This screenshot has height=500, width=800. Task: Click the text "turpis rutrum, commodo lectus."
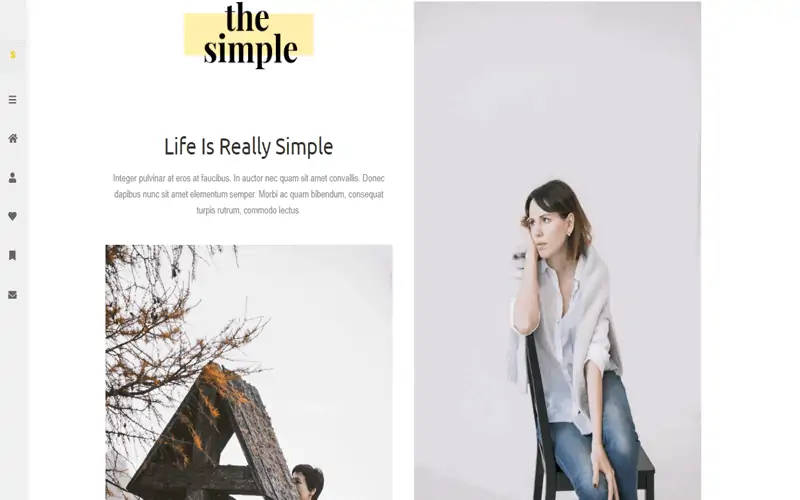coord(248,210)
